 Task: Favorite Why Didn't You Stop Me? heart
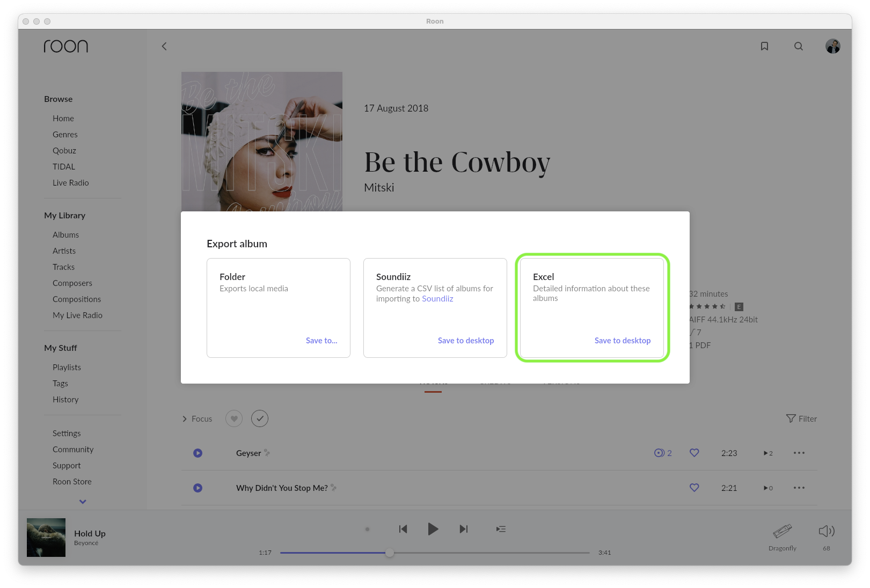(694, 488)
